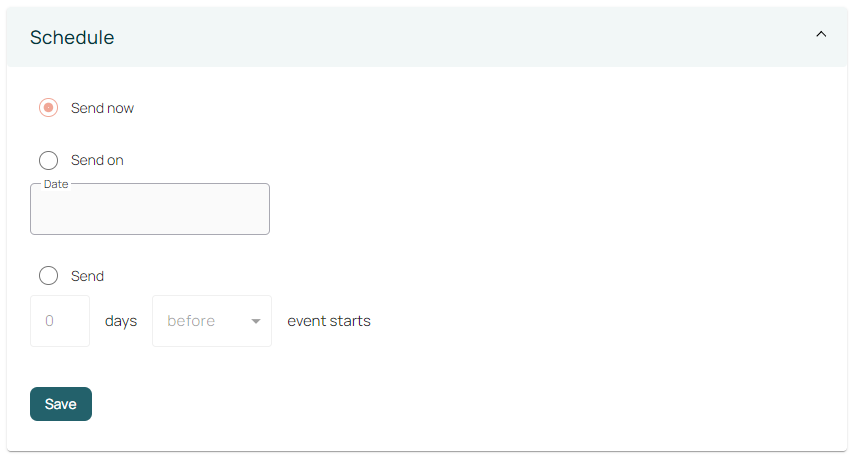Select the radio button above the days field
Viewport: 856px width, 459px height.
48,276
